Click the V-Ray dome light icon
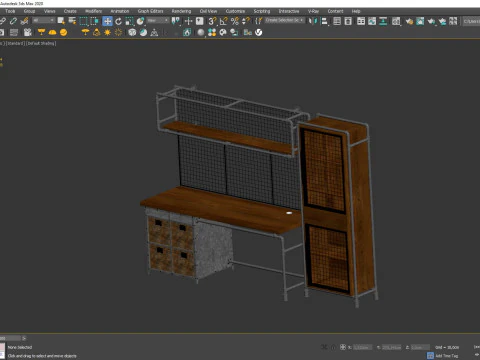This screenshot has height=360, width=480. click(52, 32)
